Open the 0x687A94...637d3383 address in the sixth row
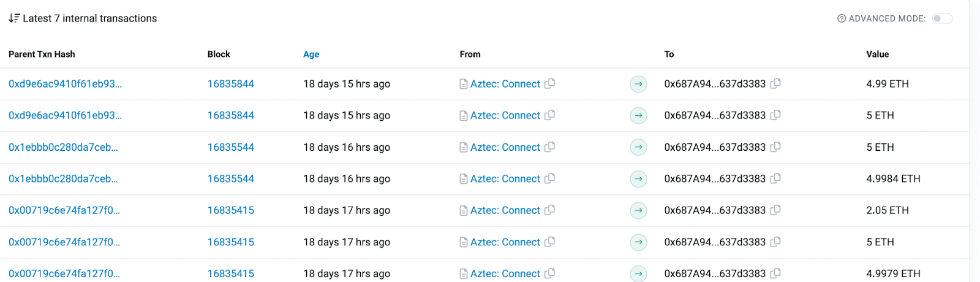The image size is (980, 282). coord(714,242)
